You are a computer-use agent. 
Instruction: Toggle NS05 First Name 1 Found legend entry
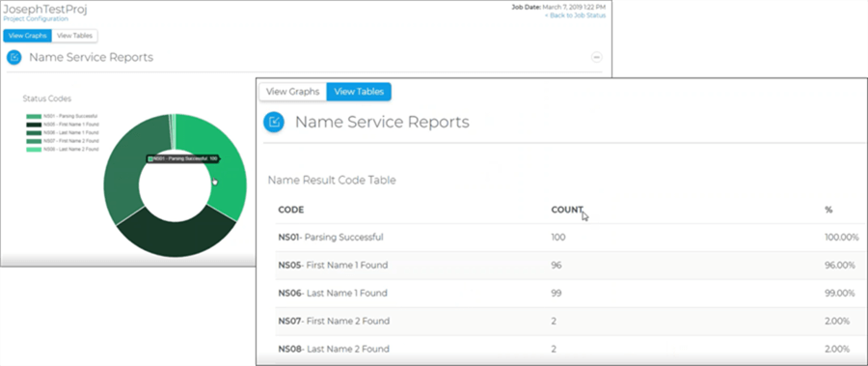pyautogui.click(x=63, y=125)
